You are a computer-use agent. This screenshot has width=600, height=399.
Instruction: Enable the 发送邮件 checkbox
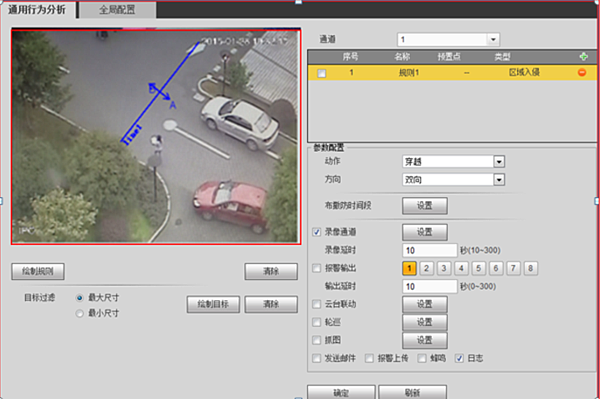pos(316,358)
